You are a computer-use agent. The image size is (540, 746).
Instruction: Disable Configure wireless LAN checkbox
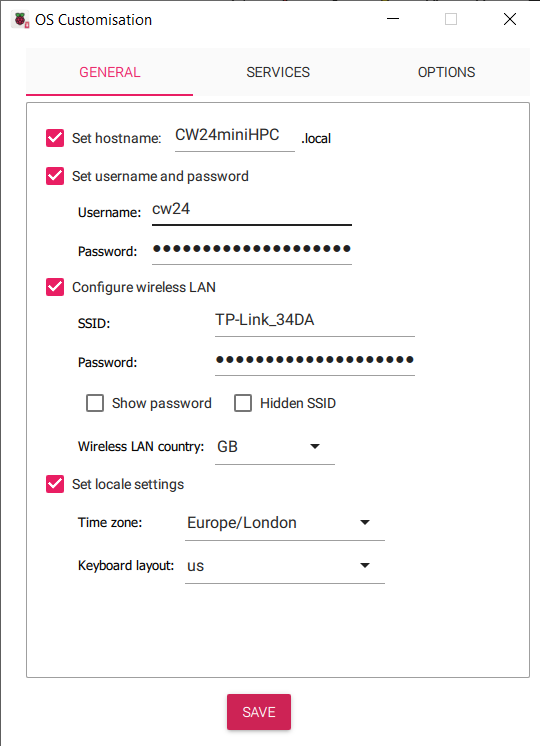coord(55,287)
